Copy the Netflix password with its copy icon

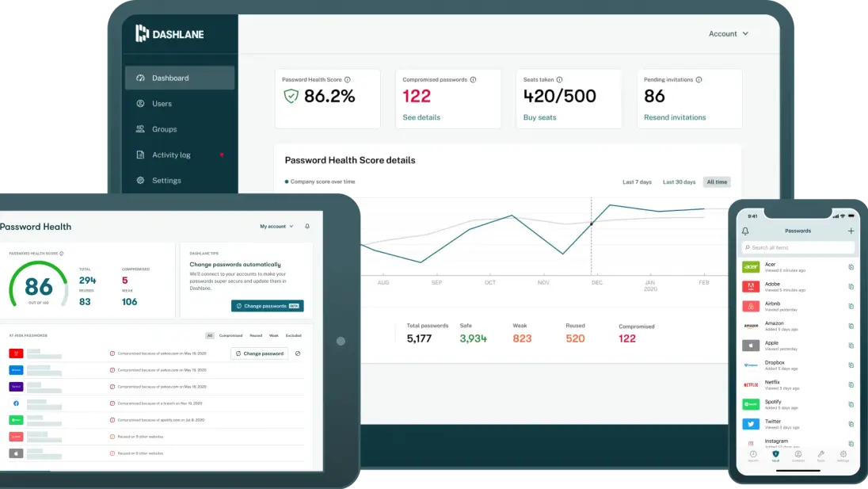point(851,385)
